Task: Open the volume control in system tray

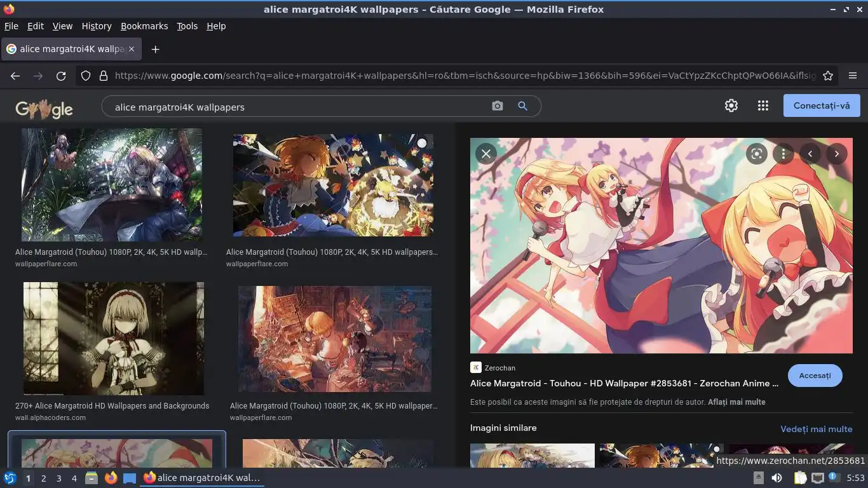Action: click(x=776, y=478)
